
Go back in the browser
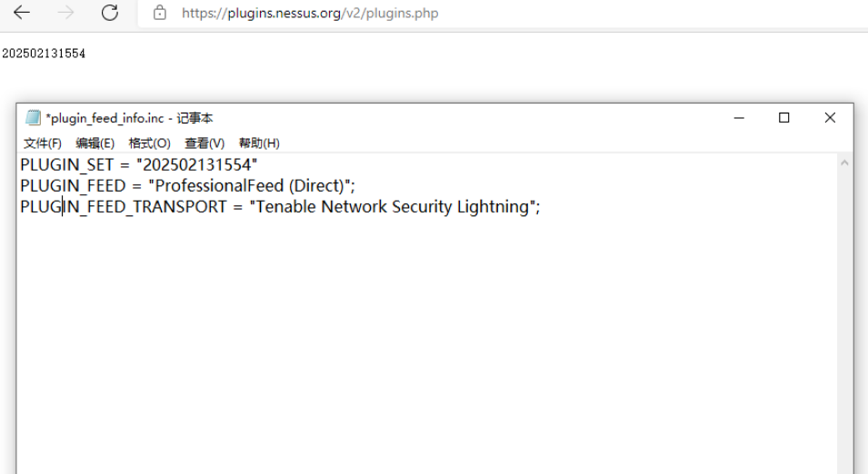coord(22,13)
